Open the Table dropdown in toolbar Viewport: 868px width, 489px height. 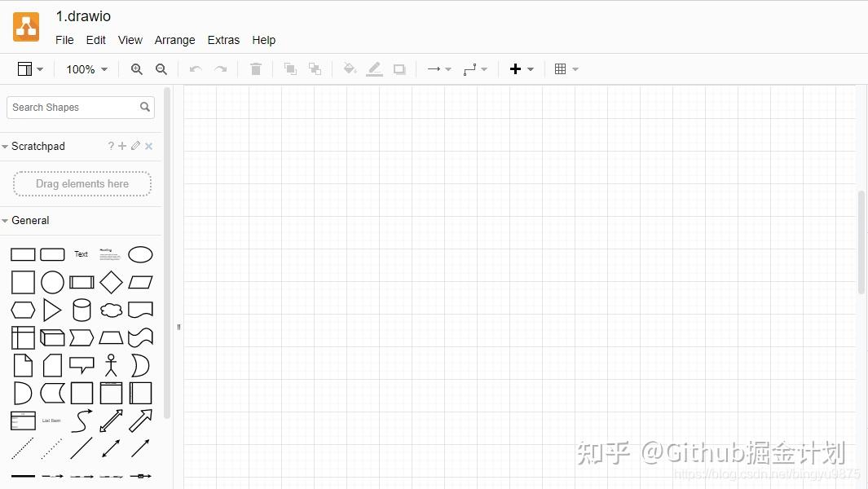(x=566, y=69)
